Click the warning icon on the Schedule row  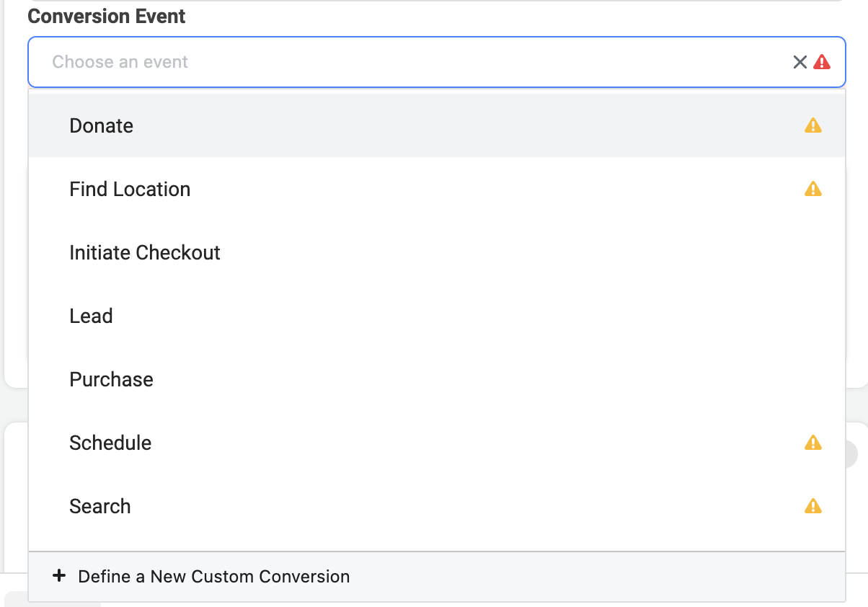[x=813, y=443]
